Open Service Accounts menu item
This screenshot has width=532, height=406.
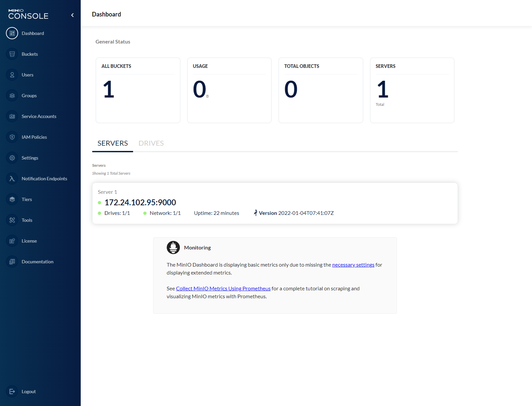39,116
